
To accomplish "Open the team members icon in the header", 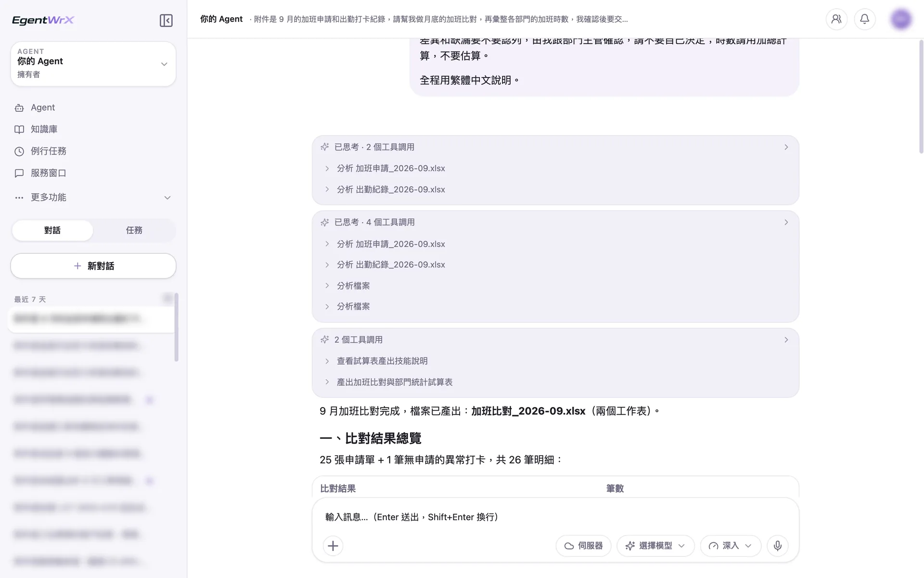I will [836, 19].
